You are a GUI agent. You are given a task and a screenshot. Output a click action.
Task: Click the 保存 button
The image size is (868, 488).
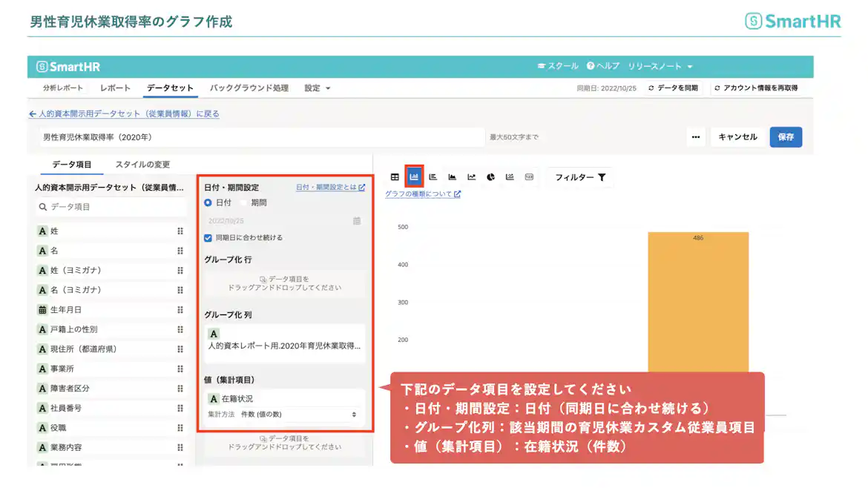coord(786,137)
